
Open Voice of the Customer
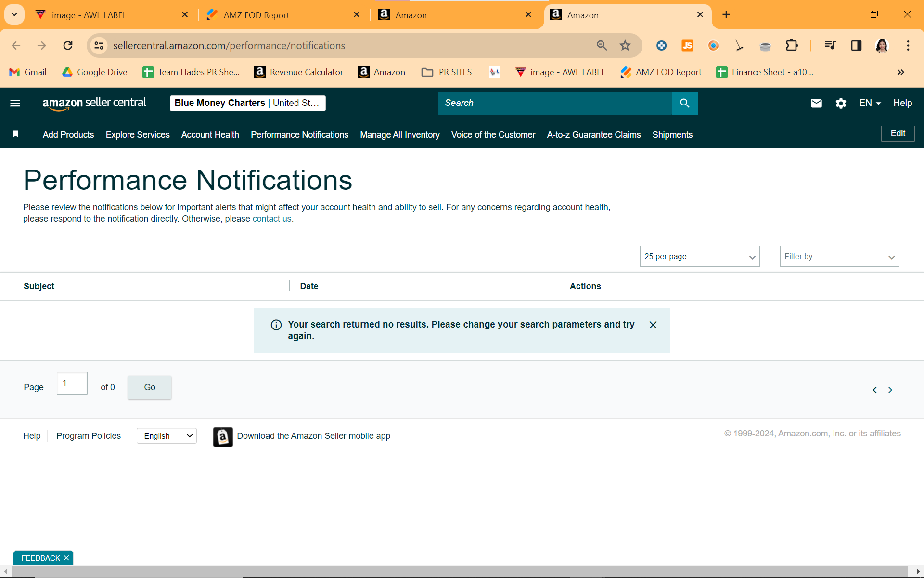point(493,135)
